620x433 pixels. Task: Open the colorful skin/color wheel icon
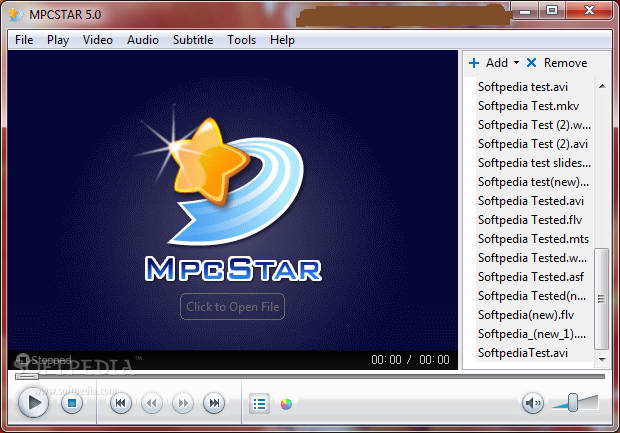click(286, 404)
